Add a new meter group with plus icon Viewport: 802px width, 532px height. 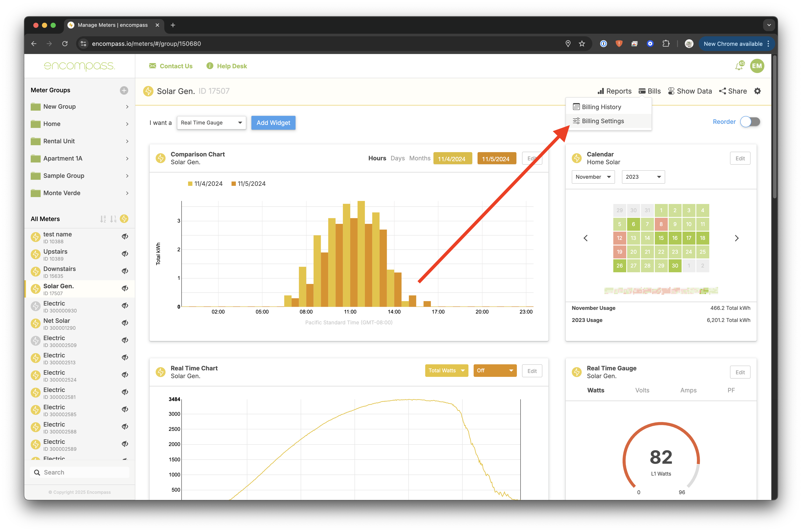click(x=124, y=90)
